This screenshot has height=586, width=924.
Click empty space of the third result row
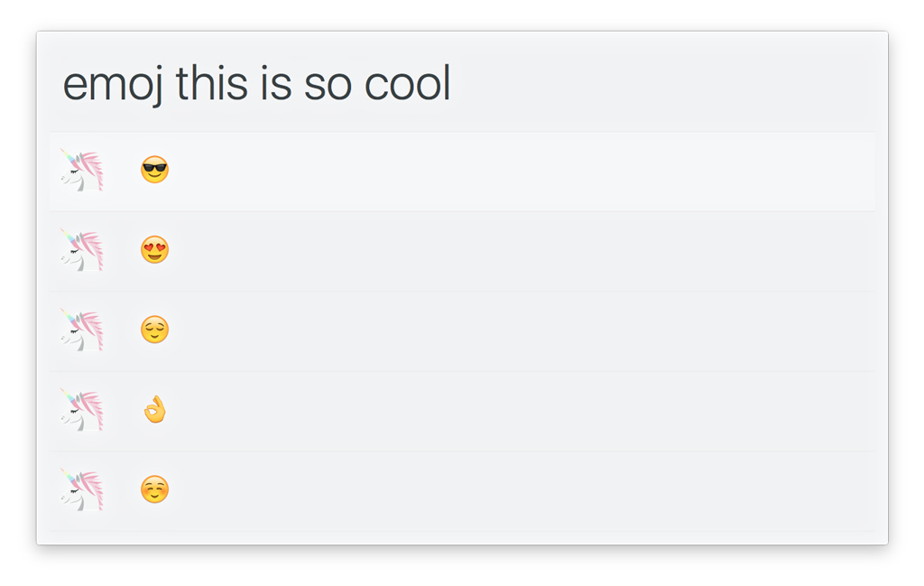click(x=523, y=330)
